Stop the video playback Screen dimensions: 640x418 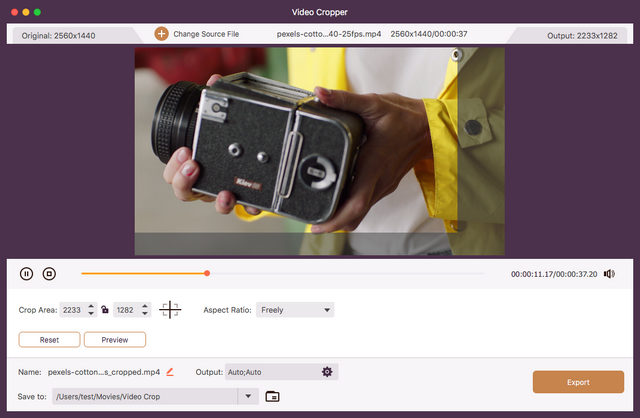pos(49,273)
